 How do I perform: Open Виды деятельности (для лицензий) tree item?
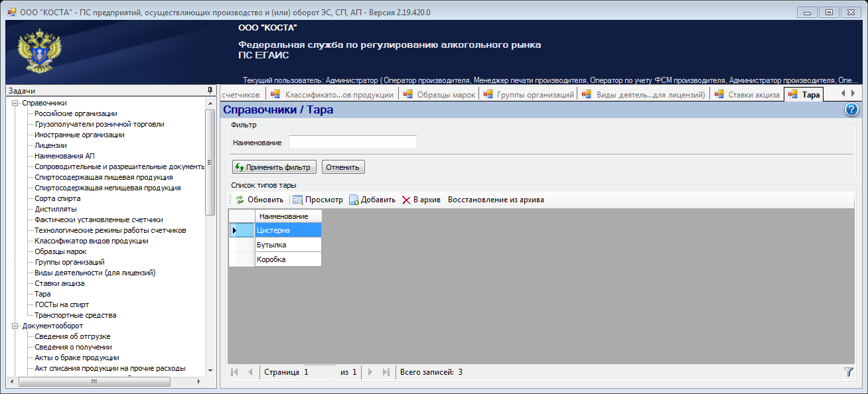[x=95, y=273]
